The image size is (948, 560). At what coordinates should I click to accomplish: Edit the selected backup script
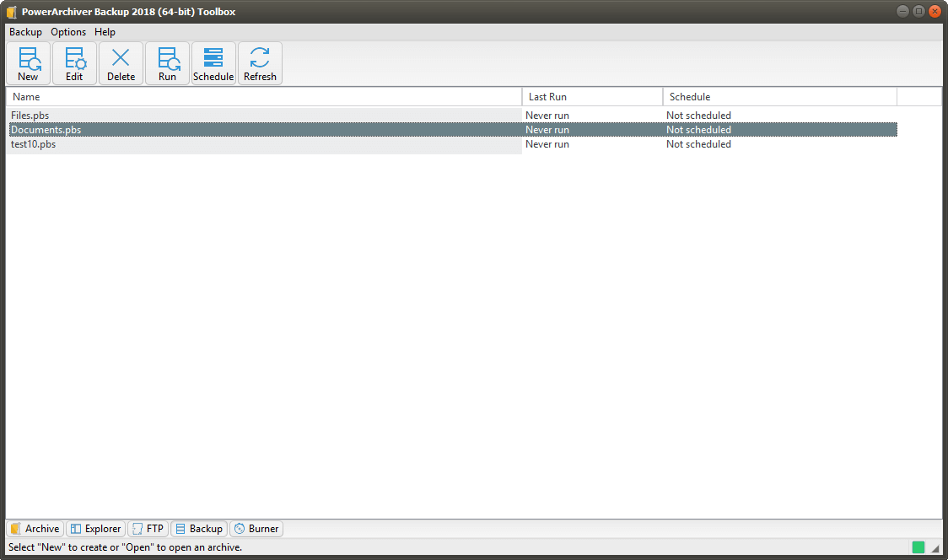coord(75,63)
